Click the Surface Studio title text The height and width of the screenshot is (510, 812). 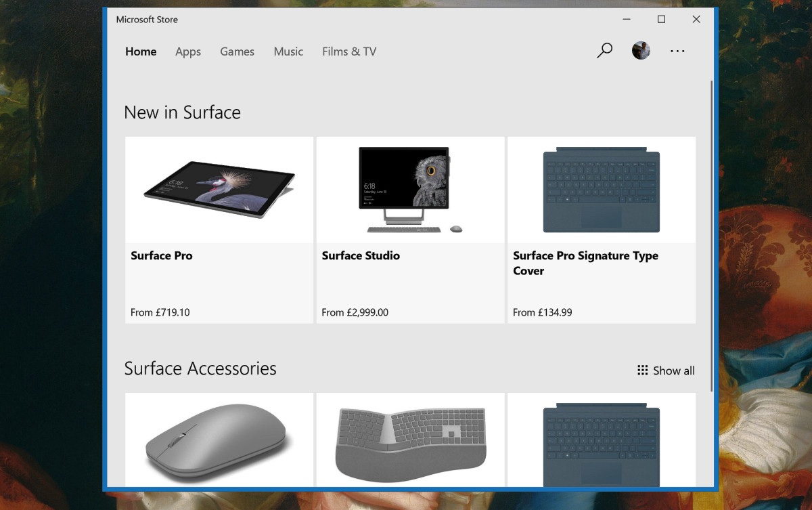tap(361, 255)
